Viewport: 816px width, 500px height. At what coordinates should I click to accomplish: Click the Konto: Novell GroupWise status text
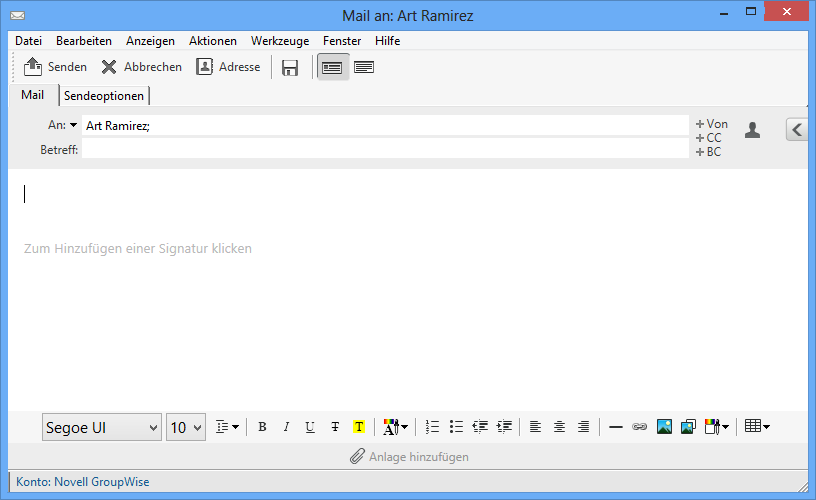pyautogui.click(x=83, y=482)
